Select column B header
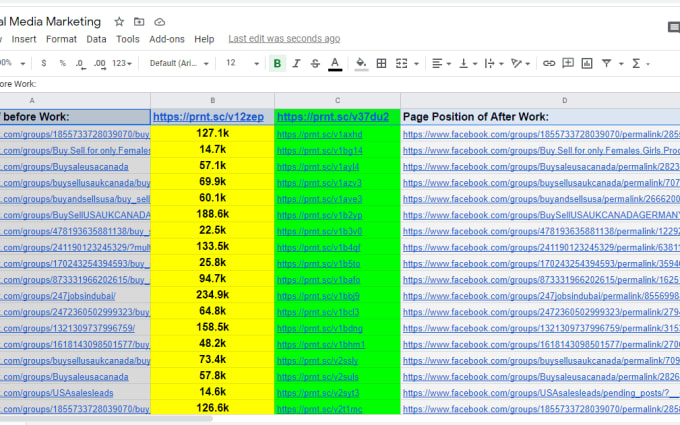This screenshot has width=680, height=425. click(x=212, y=100)
